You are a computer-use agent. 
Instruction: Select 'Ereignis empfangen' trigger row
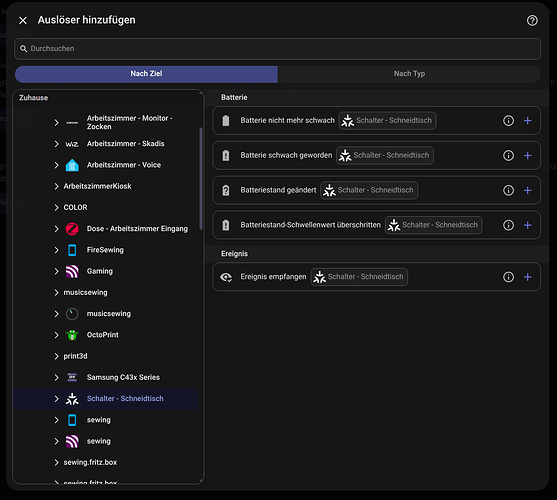click(377, 277)
